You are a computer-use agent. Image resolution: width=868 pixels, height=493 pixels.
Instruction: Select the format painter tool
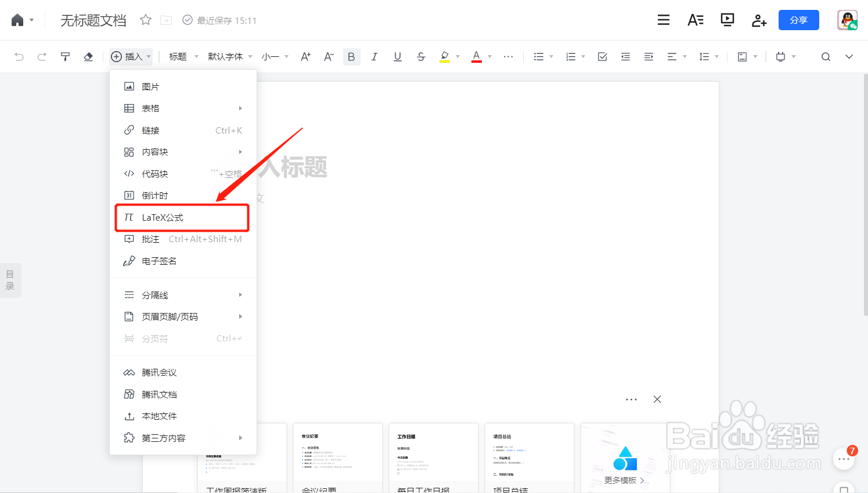pos(65,56)
